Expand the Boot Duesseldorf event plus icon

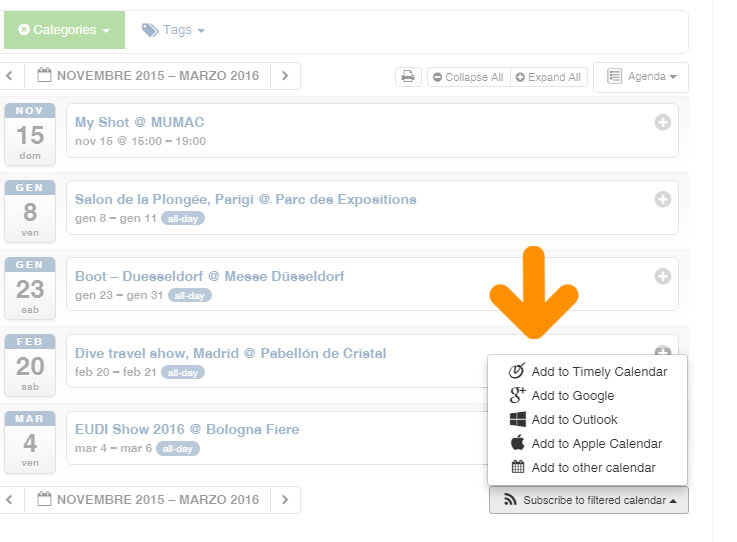pyautogui.click(x=662, y=276)
